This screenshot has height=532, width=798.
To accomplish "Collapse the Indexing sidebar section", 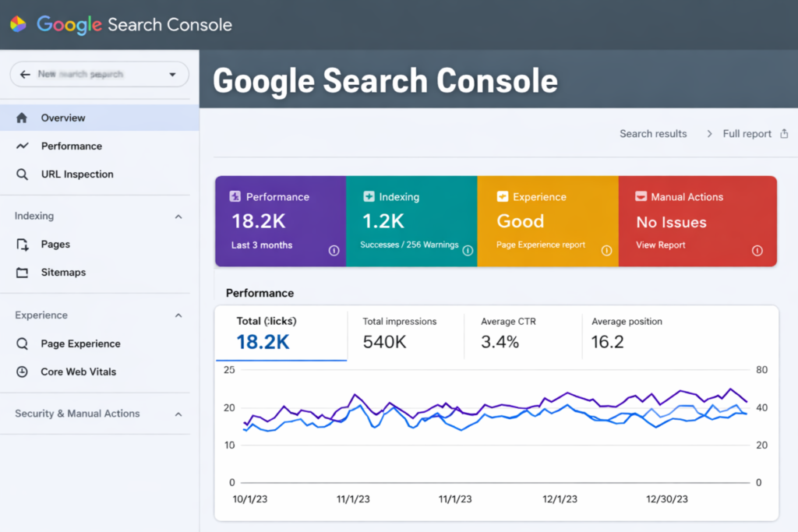I will coord(178,217).
